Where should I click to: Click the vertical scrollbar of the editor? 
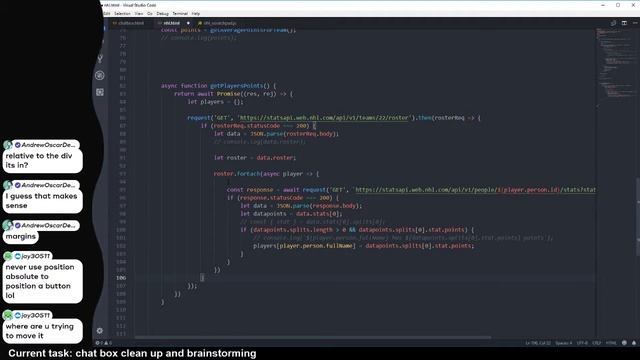638,216
